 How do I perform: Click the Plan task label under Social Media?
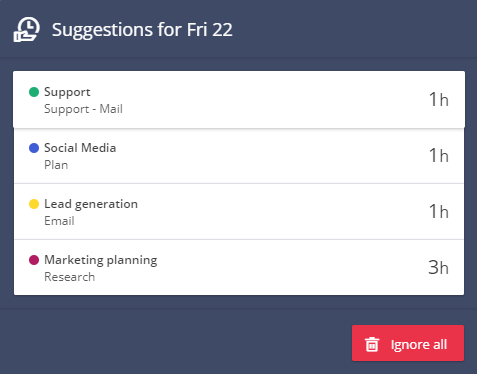point(56,165)
